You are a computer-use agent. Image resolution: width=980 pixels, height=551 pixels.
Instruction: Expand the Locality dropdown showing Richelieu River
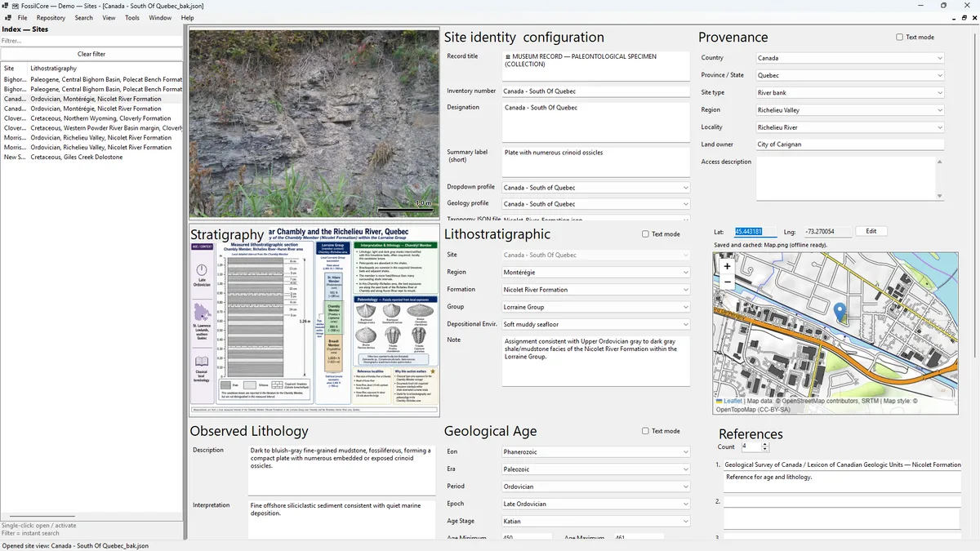[x=850, y=127]
